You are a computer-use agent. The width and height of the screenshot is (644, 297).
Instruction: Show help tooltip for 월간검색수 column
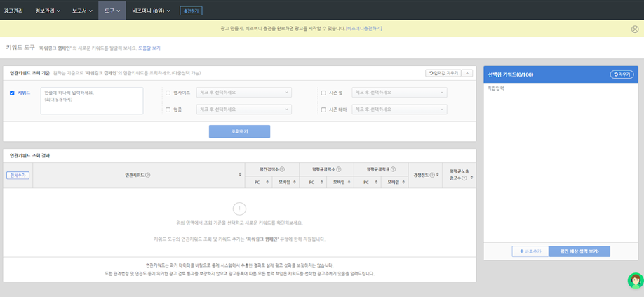click(282, 169)
